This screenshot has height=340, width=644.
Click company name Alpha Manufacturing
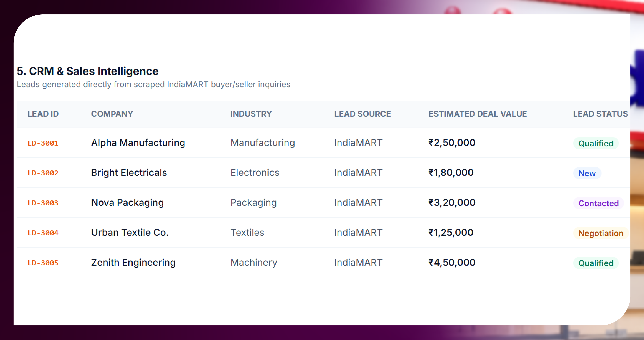pos(138,143)
